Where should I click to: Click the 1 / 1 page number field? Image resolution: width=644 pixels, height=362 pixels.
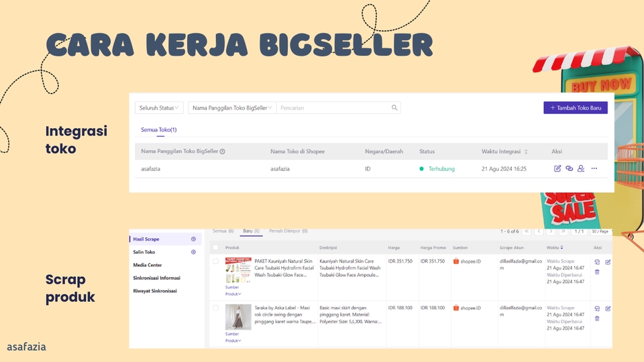click(579, 231)
